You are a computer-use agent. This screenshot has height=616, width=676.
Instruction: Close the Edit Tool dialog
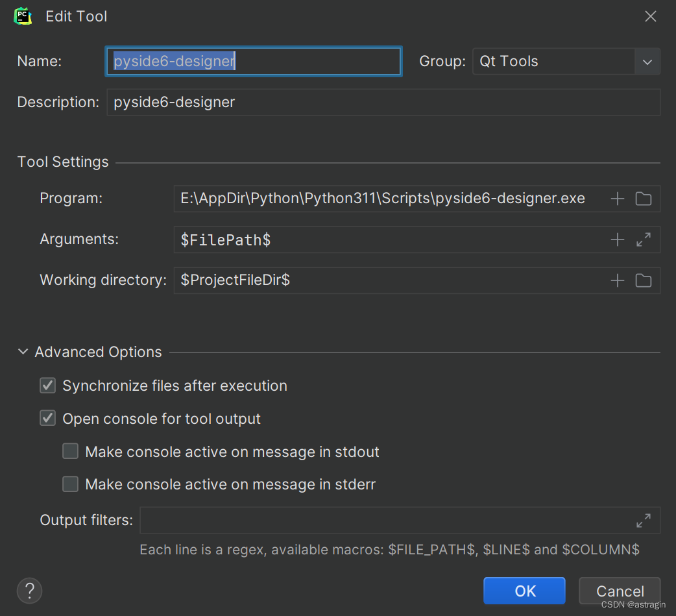(x=650, y=16)
